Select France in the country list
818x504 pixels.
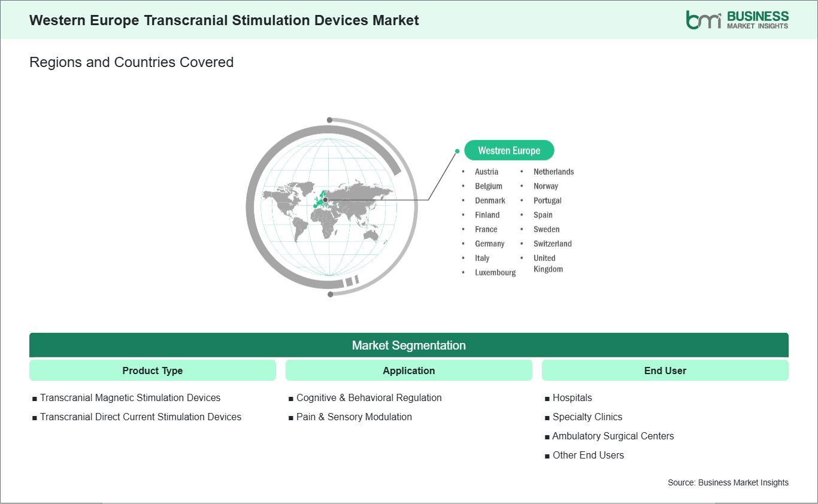pos(486,229)
